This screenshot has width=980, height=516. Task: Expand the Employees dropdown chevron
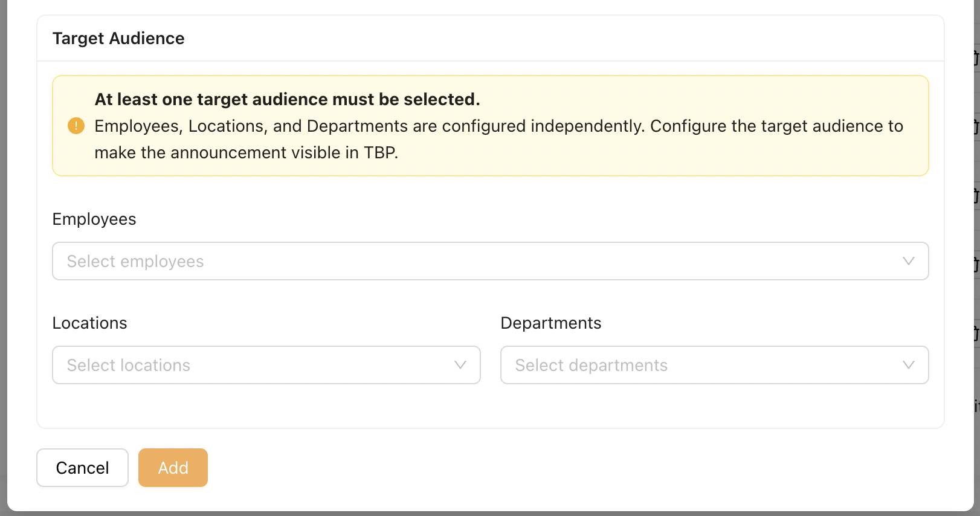pyautogui.click(x=908, y=261)
